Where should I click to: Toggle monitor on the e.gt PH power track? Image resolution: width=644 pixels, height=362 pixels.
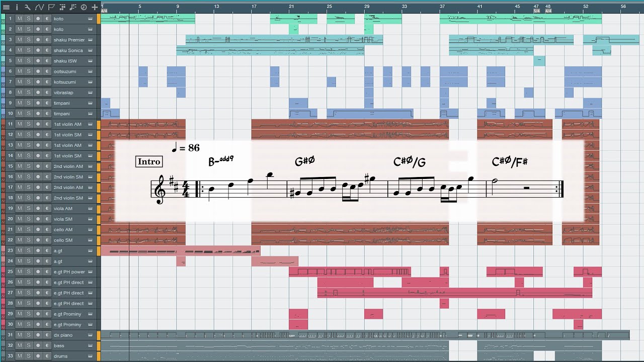point(47,271)
